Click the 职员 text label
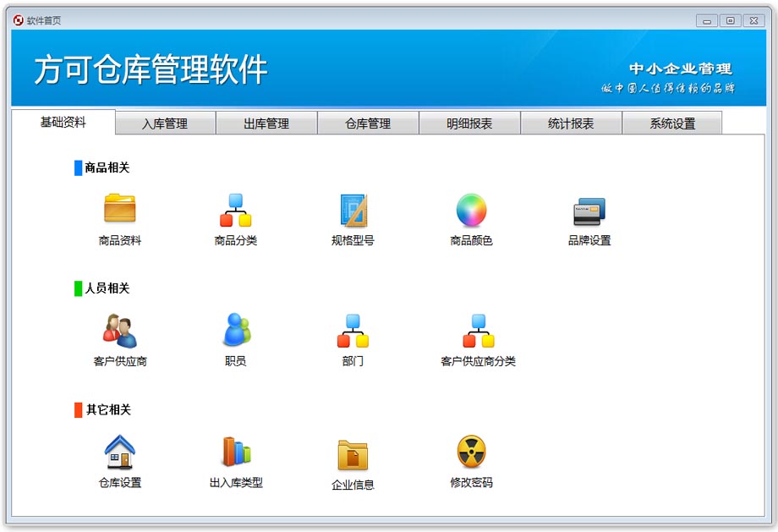778x532 pixels. click(236, 361)
